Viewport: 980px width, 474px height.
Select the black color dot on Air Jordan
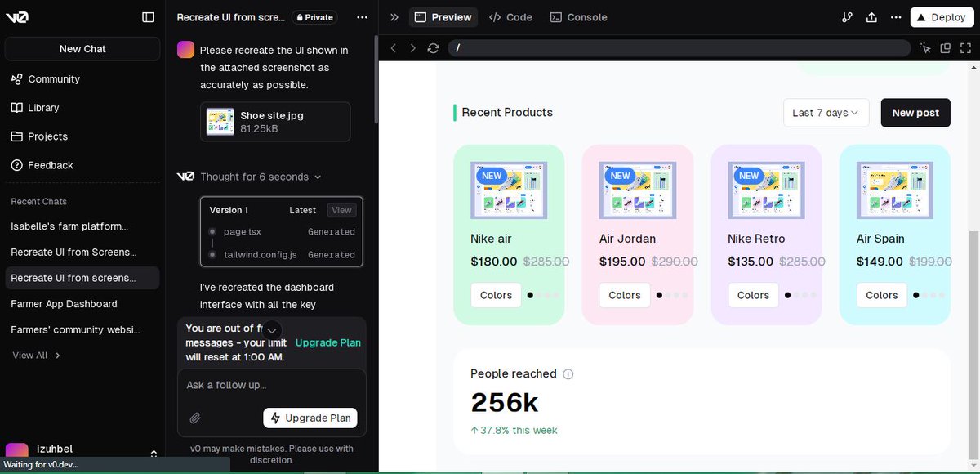(659, 295)
